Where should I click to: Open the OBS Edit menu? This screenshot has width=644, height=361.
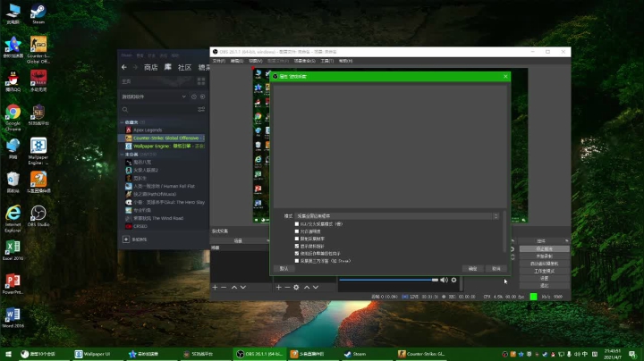[x=237, y=61]
